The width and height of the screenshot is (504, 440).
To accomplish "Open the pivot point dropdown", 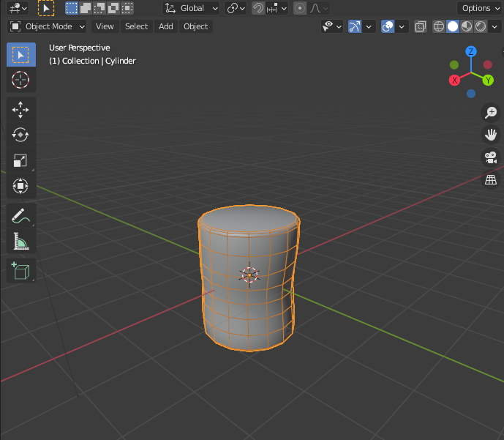I will coord(236,8).
